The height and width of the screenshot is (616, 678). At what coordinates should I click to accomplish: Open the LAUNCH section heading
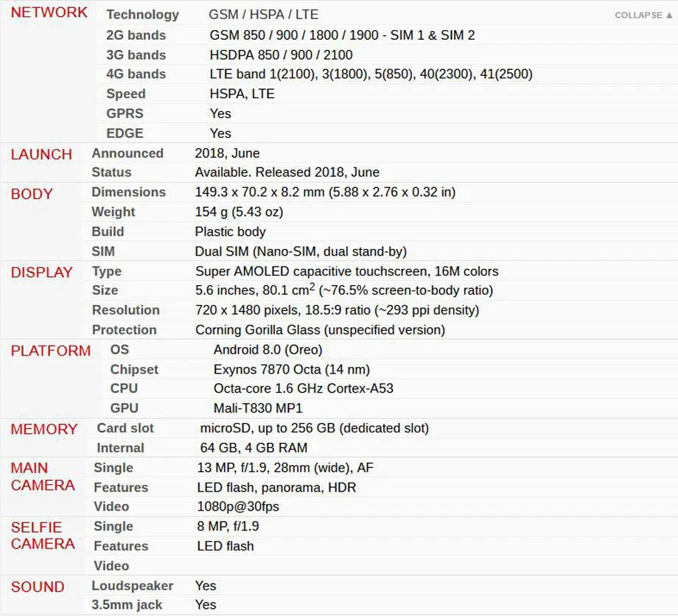pos(41,154)
